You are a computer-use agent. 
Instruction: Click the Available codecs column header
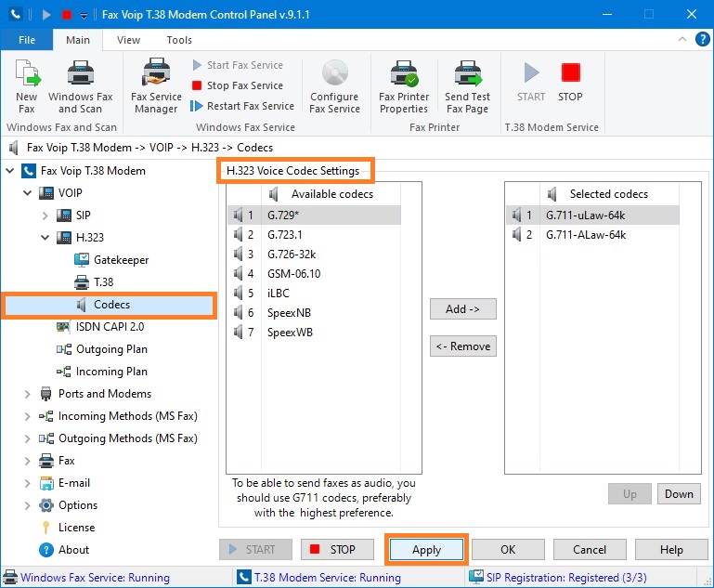coord(331,194)
